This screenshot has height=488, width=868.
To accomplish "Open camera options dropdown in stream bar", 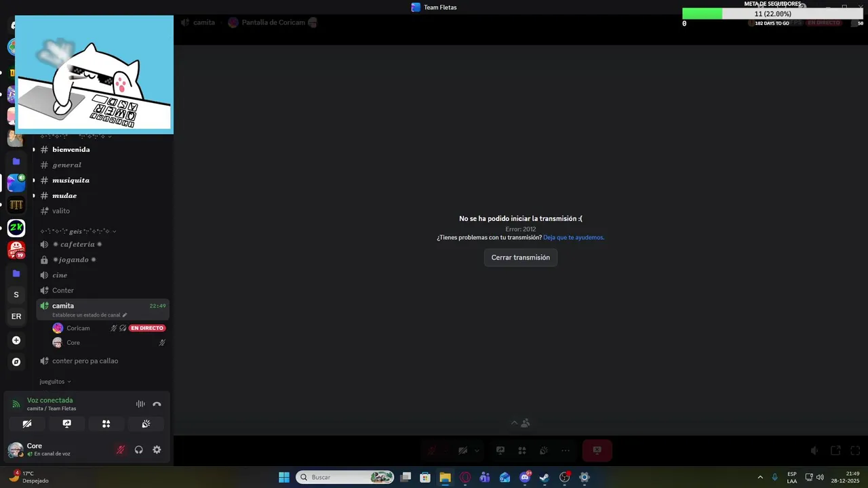I will pyautogui.click(x=477, y=450).
